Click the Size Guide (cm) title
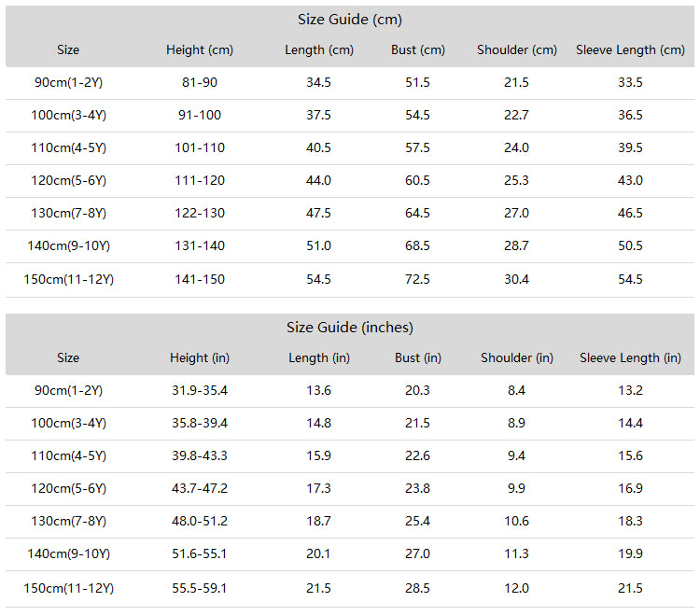The image size is (700, 616). tap(350, 20)
